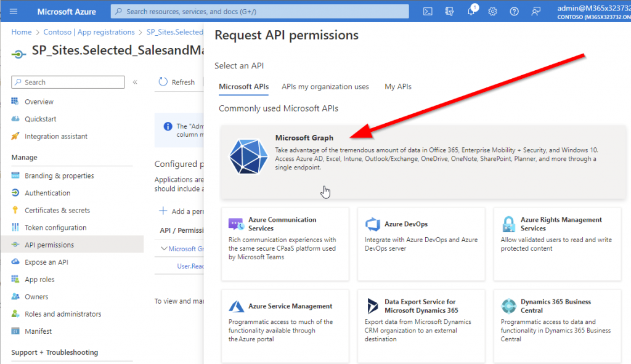The height and width of the screenshot is (364, 631).
Task: Open the portal hamburger menu
Action: click(x=12, y=10)
